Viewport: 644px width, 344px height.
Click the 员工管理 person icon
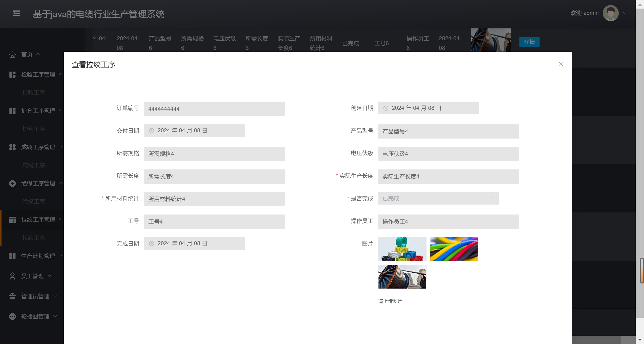[12, 276]
